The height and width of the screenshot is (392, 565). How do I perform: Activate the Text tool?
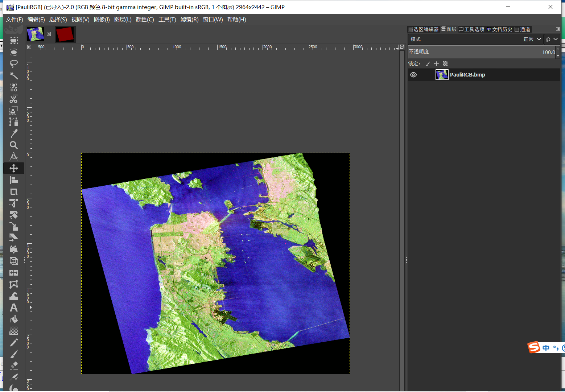point(14,308)
